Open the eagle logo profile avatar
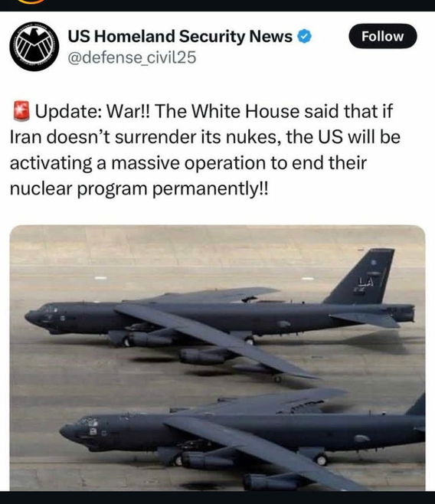435x504 pixels. [x=34, y=47]
